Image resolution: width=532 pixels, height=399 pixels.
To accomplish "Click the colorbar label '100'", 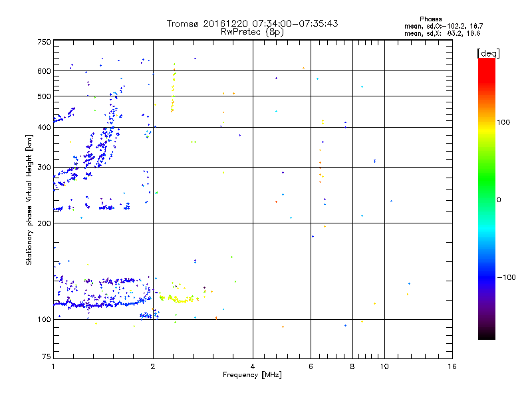I will point(503,122).
